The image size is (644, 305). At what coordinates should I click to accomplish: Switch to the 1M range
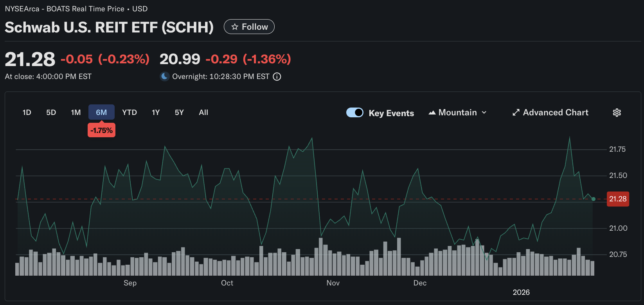click(76, 112)
